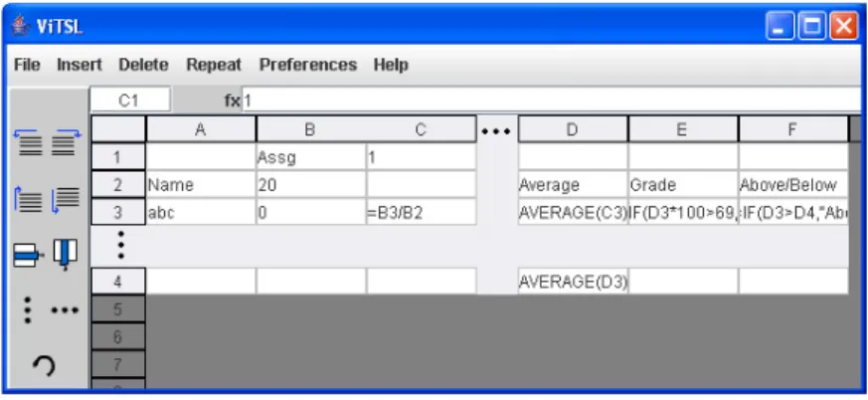Screen dimensions: 868x400
Task: Click the horizontal dots repeat icon in toolbar
Action: [65, 310]
